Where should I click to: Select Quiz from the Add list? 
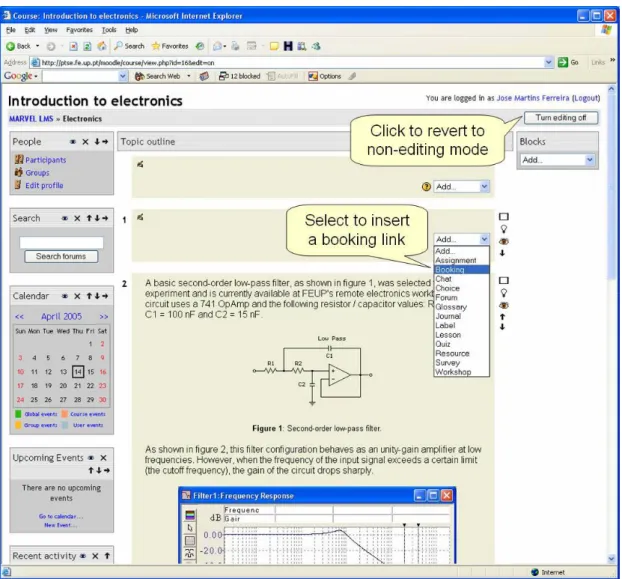[462, 344]
